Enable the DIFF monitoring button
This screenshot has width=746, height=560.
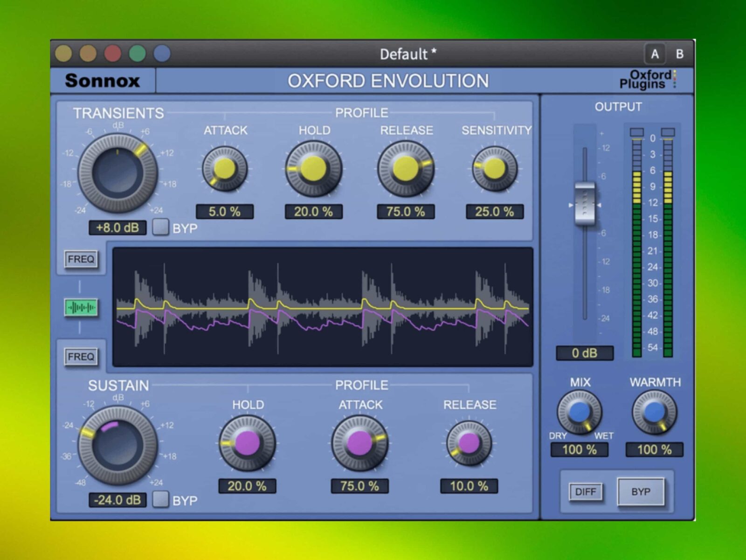pyautogui.click(x=585, y=492)
